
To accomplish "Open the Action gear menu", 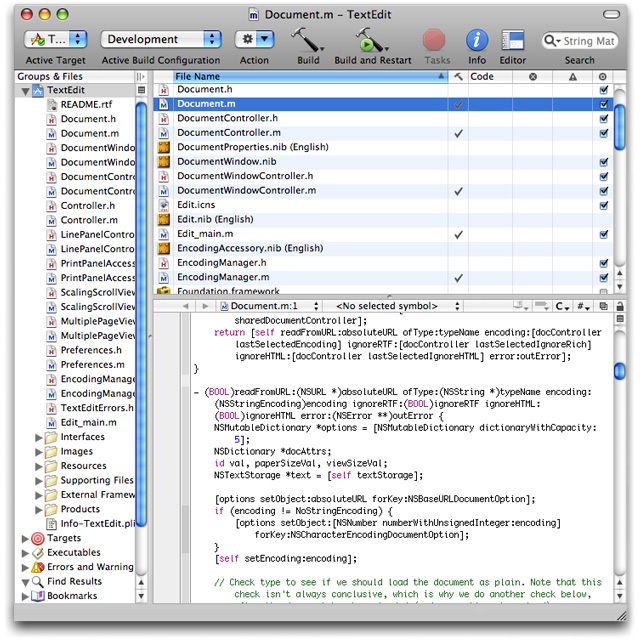I will (254, 39).
